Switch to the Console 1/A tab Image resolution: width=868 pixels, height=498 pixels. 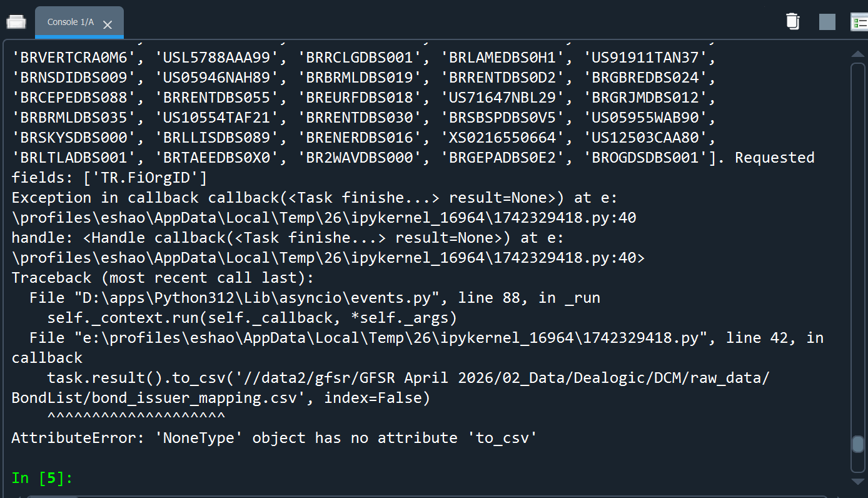[70, 23]
